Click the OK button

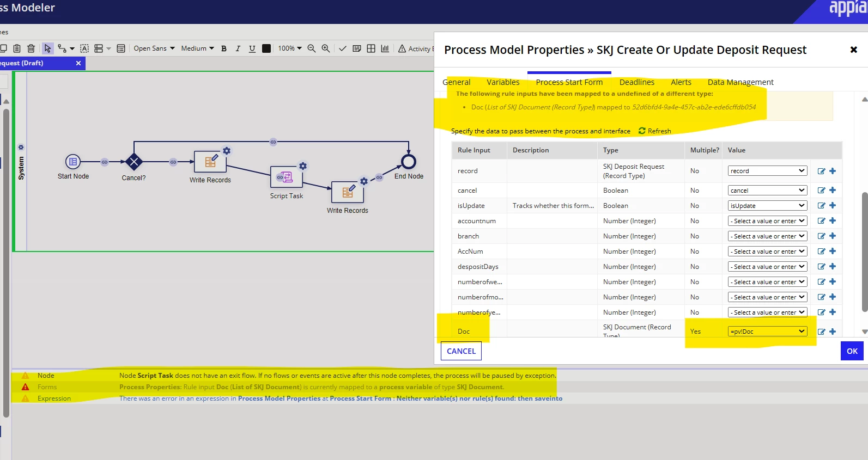852,351
